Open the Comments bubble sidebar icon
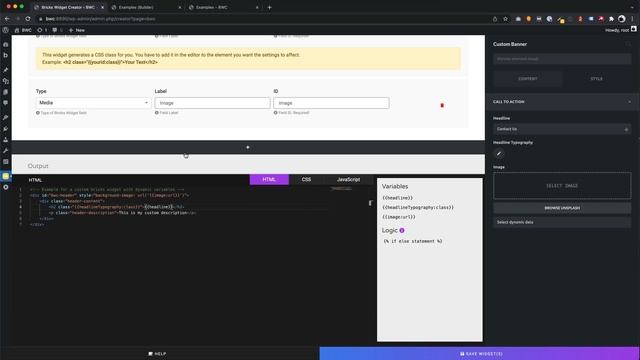The image size is (640, 360). (x=6, y=103)
